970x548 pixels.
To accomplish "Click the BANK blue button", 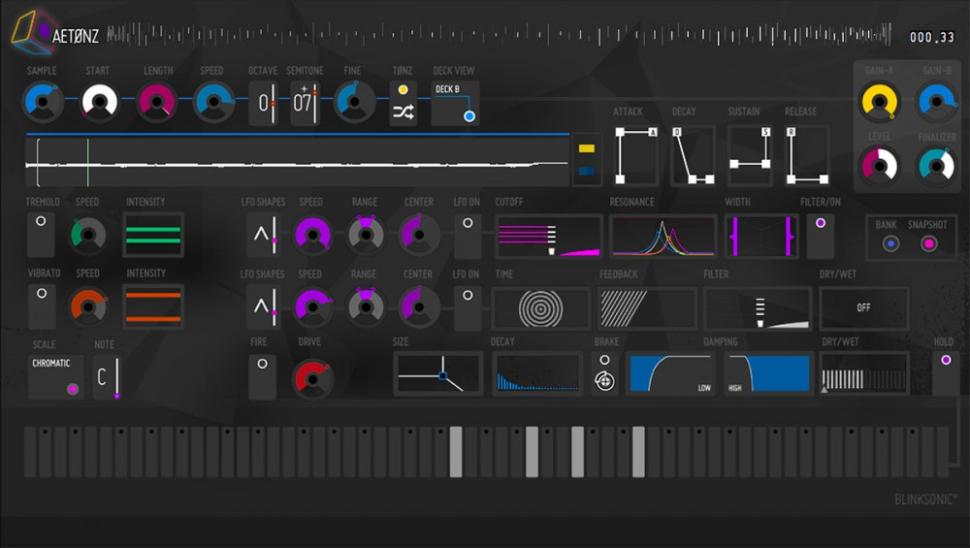I will click(891, 244).
